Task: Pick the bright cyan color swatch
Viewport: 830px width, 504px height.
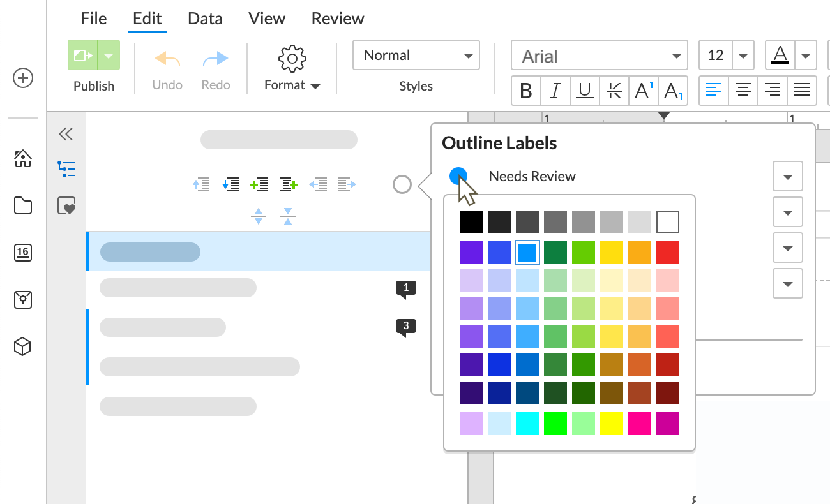Action: 527,423
